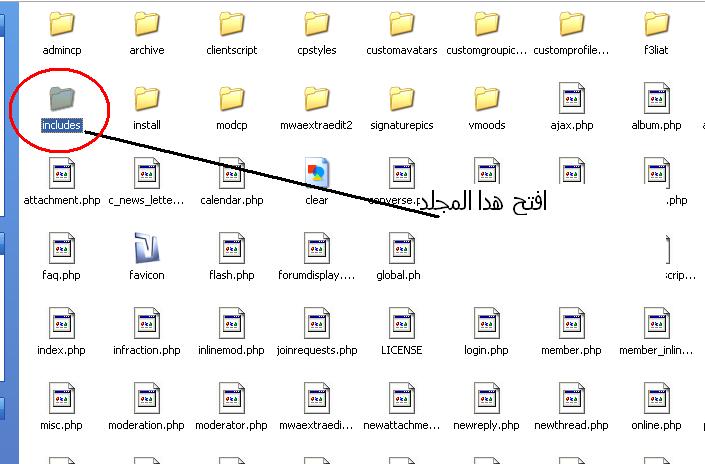
Task: Open the vmoods folder
Action: pos(486,99)
